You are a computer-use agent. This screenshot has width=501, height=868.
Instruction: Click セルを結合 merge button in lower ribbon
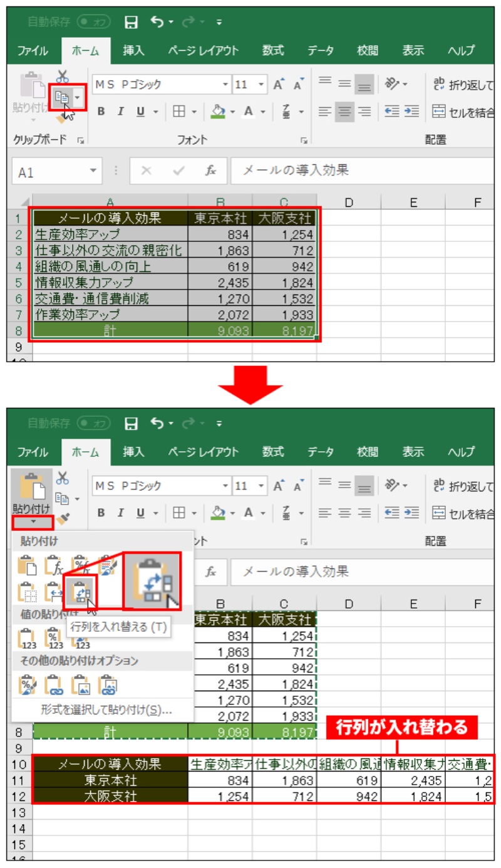(x=463, y=513)
